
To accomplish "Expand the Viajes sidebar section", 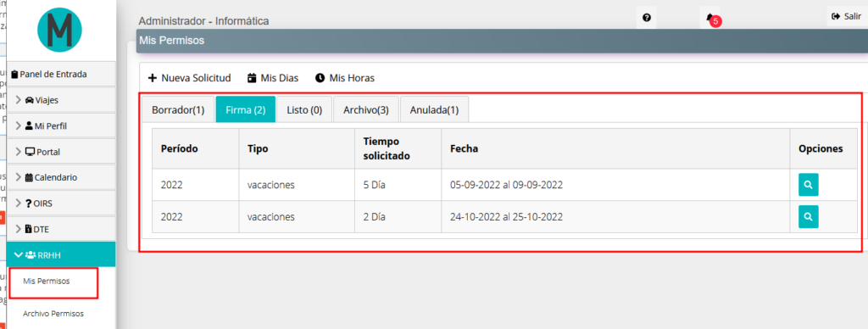I will 61,100.
